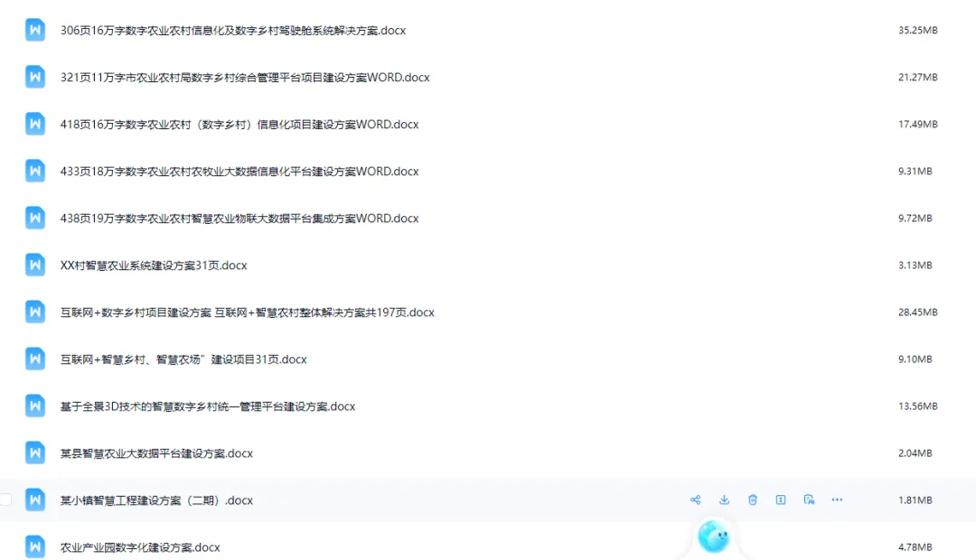Click Word icon of XX村智慧农业 file

click(35, 265)
